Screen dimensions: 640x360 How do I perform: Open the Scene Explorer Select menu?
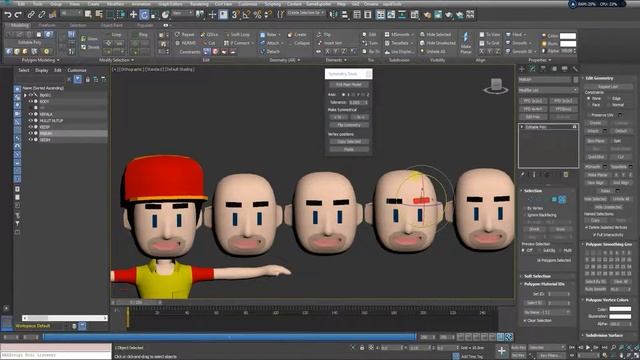tap(24, 70)
